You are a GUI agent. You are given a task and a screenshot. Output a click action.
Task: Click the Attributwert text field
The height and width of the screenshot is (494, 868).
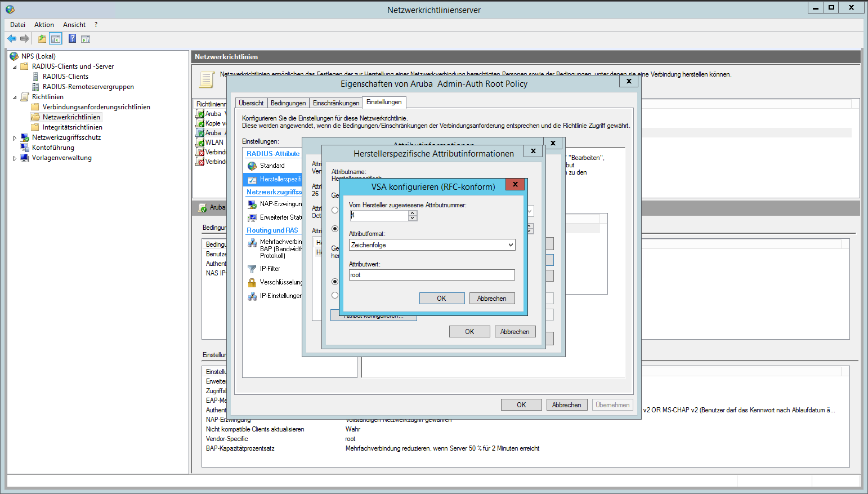(x=431, y=275)
